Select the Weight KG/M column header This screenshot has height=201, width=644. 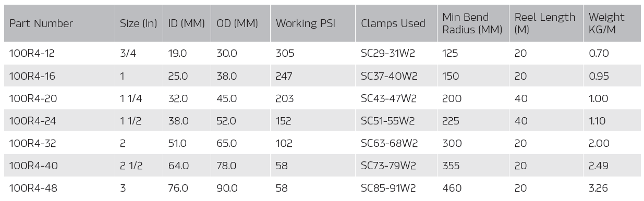click(606, 23)
